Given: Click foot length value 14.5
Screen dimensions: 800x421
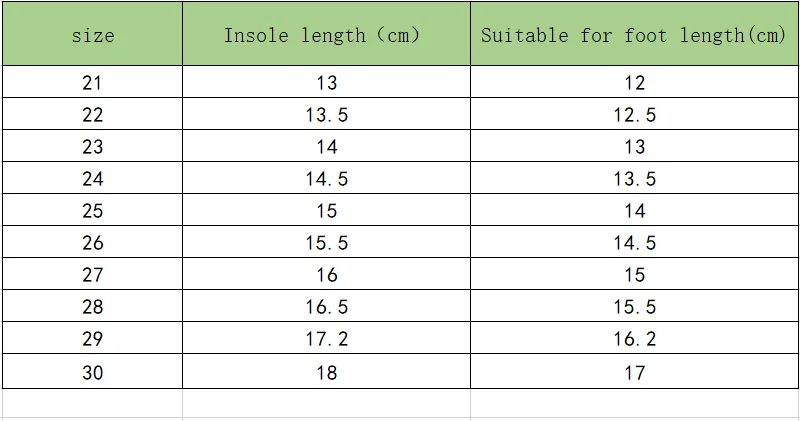Looking at the screenshot, I should pos(634,242).
